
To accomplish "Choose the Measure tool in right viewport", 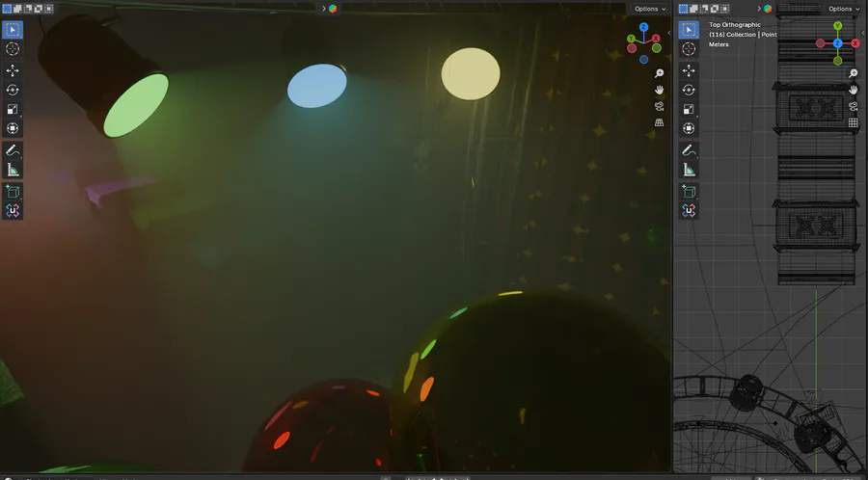I will [689, 170].
